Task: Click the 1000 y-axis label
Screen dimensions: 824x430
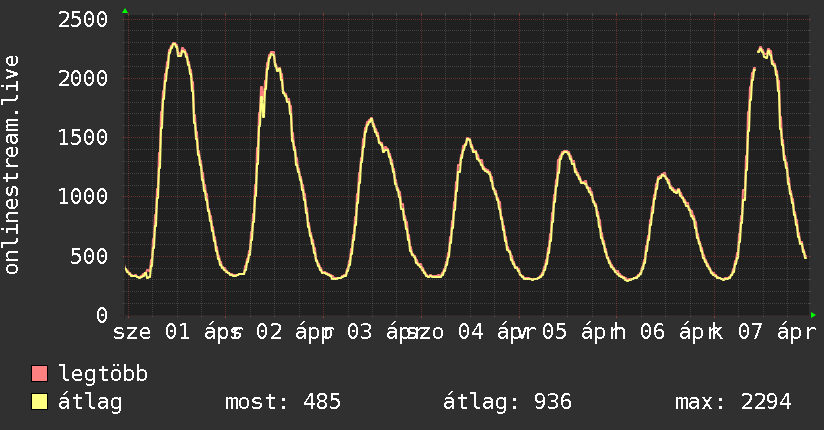Action: tap(83, 197)
